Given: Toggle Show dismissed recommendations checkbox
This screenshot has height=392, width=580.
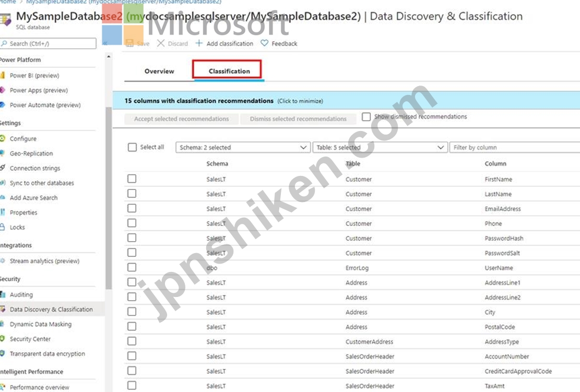Looking at the screenshot, I should [x=366, y=117].
